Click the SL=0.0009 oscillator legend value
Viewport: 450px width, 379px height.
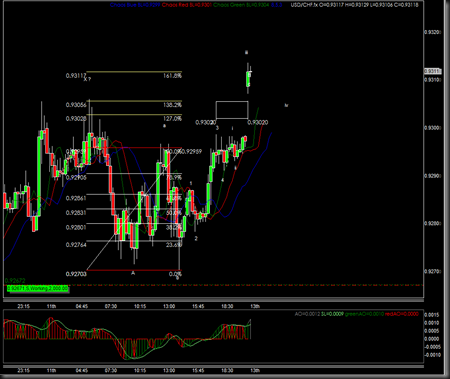(x=332, y=314)
